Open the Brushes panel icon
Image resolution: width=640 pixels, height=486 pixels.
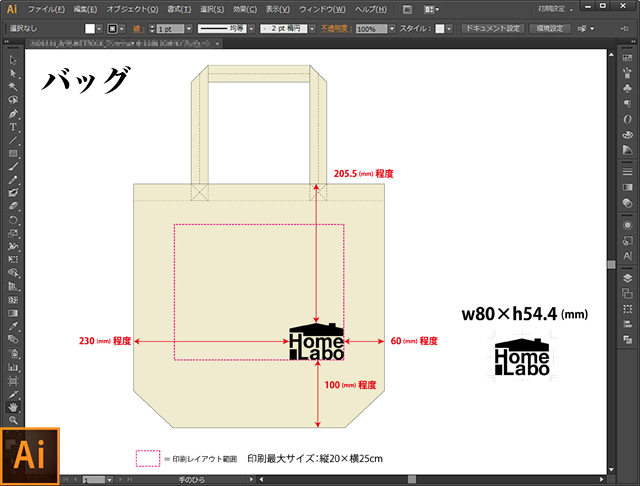627,73
